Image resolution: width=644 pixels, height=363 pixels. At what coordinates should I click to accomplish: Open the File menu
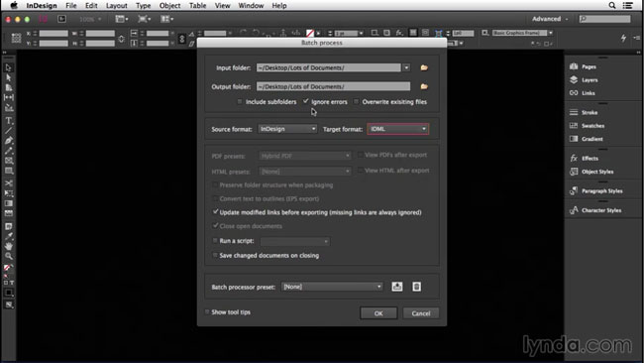pyautogui.click(x=71, y=5)
